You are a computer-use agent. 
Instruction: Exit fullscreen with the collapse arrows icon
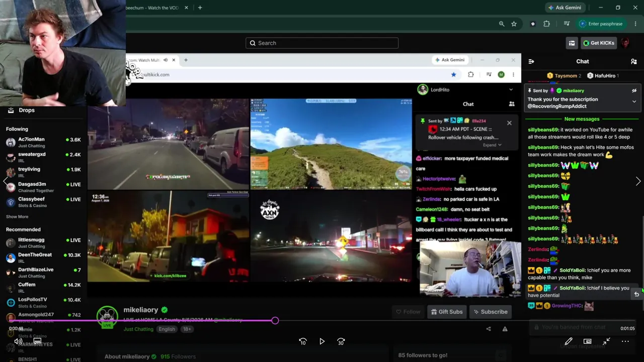pos(606,341)
